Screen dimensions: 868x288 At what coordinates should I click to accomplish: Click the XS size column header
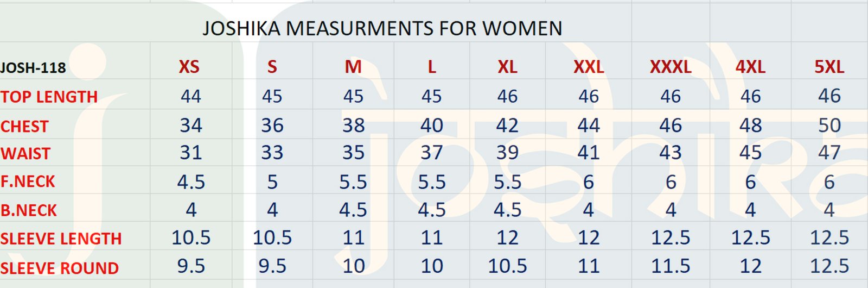(x=189, y=67)
